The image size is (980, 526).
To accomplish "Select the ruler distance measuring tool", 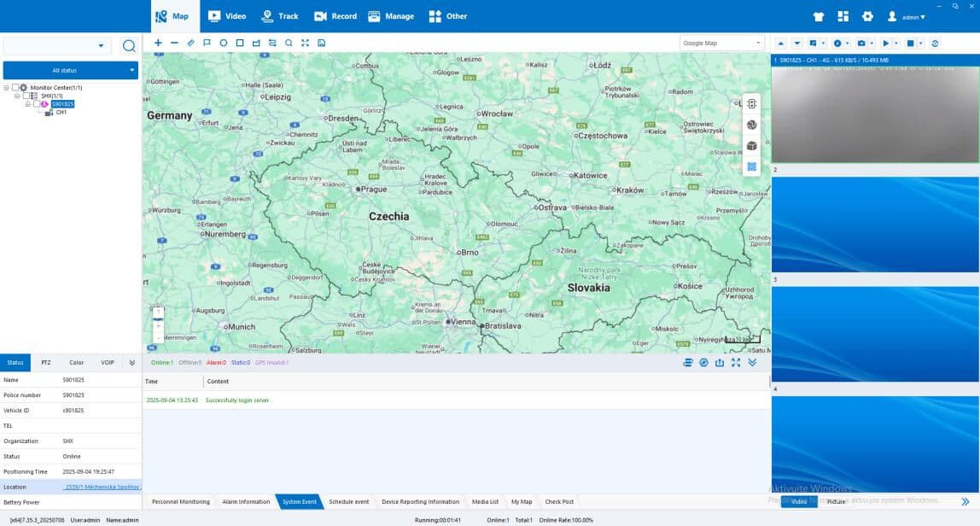I will [x=190, y=44].
